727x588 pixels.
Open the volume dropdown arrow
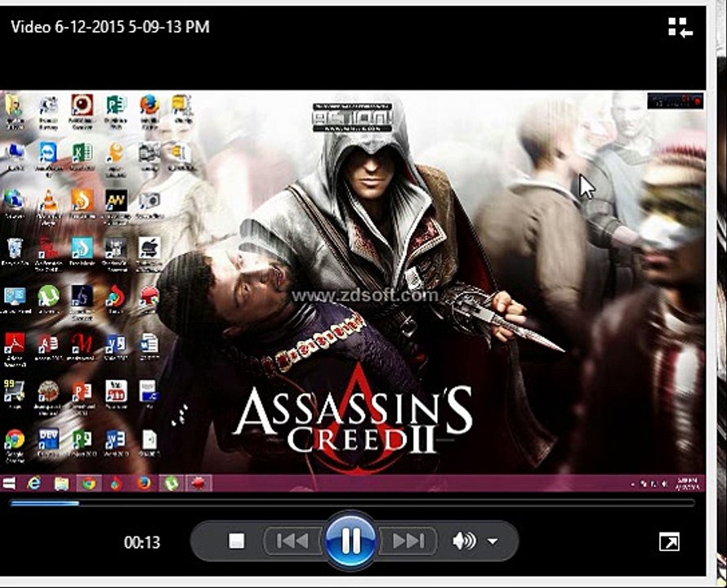[x=493, y=541]
